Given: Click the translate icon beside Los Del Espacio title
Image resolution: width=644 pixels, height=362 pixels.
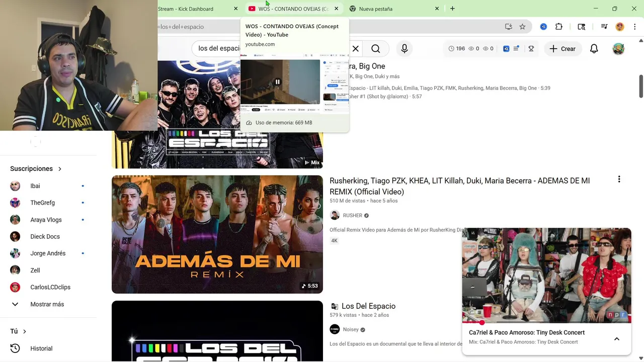Looking at the screenshot, I should [x=334, y=306].
